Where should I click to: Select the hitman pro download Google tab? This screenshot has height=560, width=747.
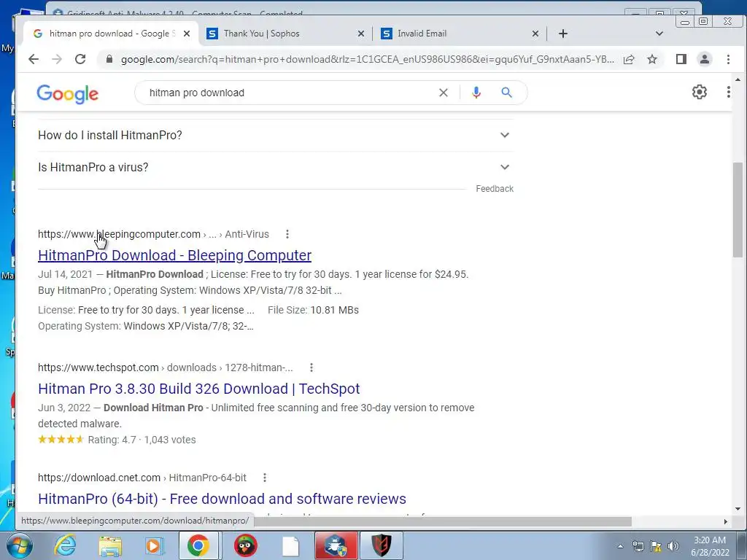click(x=111, y=34)
